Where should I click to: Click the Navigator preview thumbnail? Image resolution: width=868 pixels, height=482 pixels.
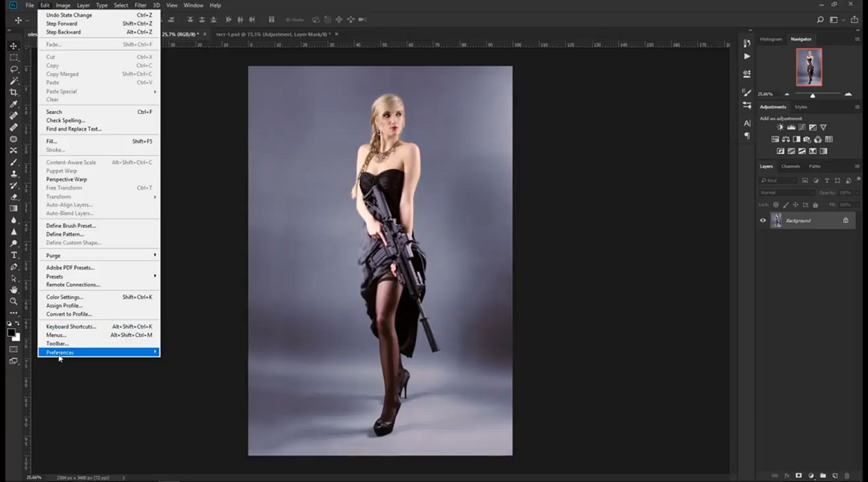808,67
